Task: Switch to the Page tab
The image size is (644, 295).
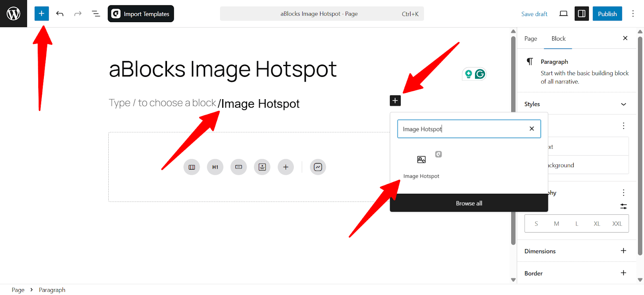Action: 530,39
